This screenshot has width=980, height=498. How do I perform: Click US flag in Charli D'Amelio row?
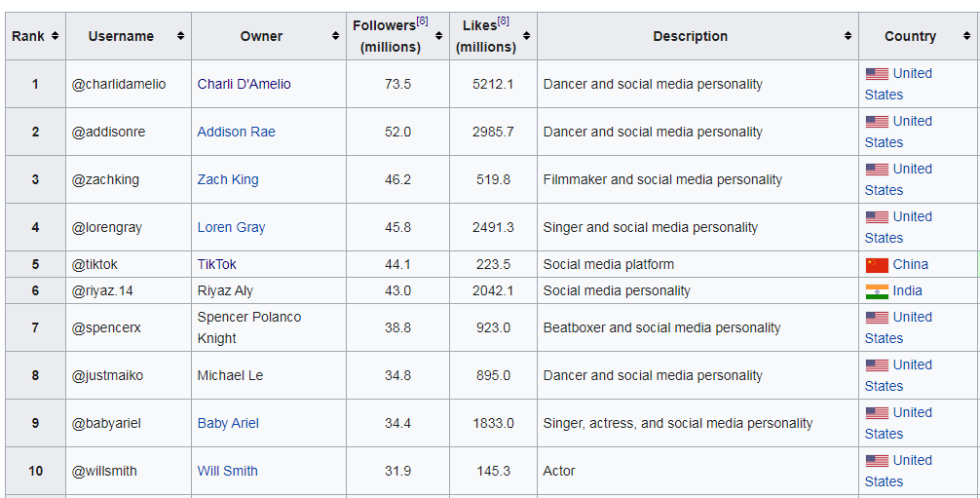click(x=877, y=74)
